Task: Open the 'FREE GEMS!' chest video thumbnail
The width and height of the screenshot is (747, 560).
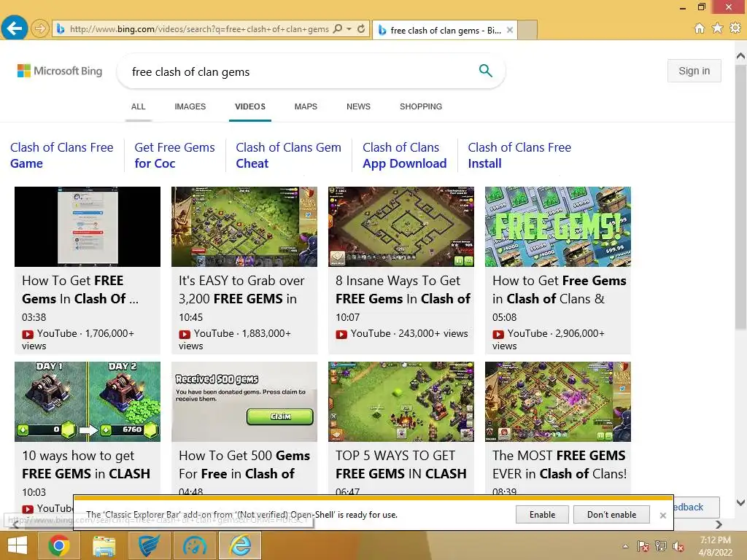Action: (x=558, y=227)
